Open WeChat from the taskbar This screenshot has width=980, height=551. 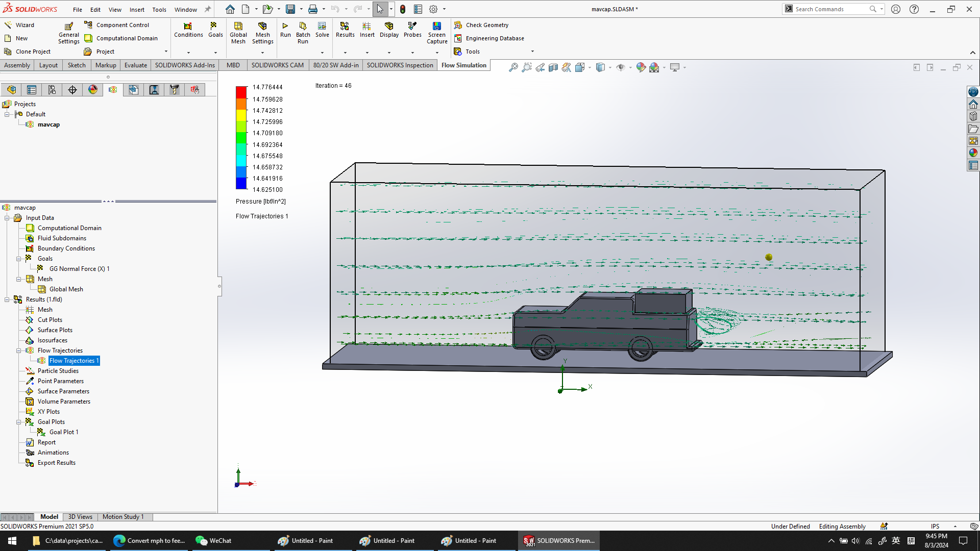click(214, 541)
